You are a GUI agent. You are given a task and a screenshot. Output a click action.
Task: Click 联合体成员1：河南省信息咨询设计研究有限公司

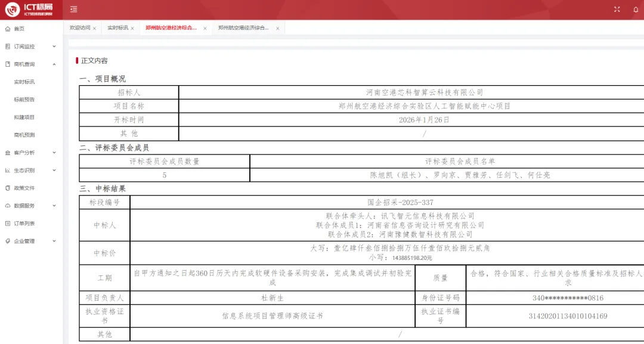[401, 225]
